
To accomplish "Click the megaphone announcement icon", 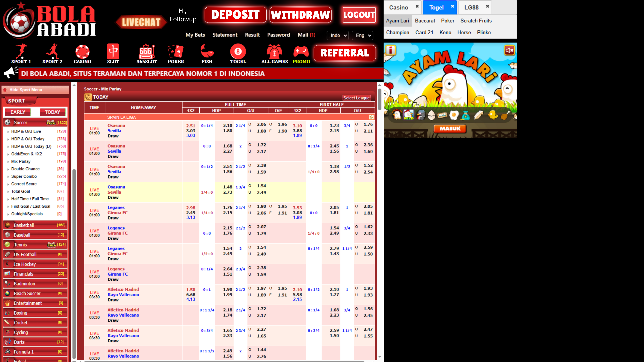I will pos(11,73).
